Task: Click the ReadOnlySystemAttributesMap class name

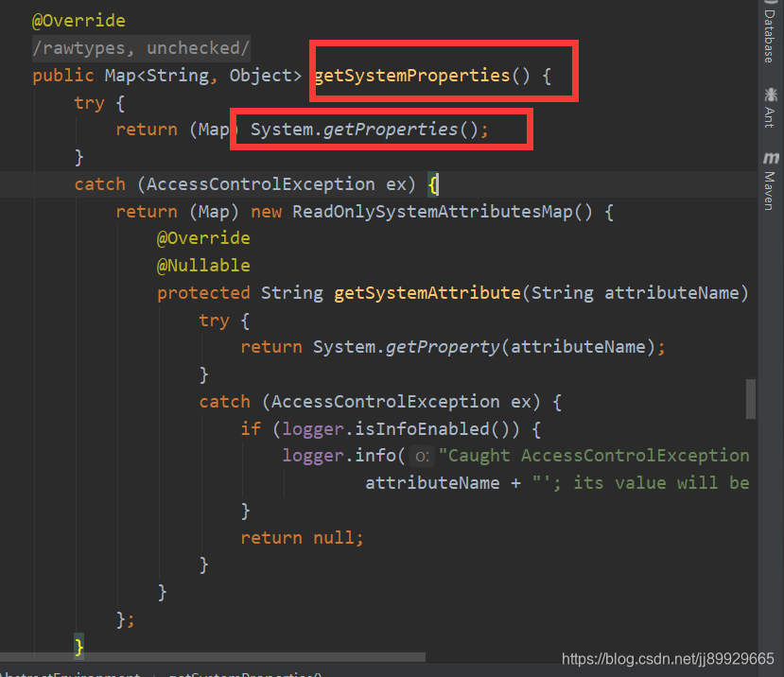Action: [x=432, y=212]
